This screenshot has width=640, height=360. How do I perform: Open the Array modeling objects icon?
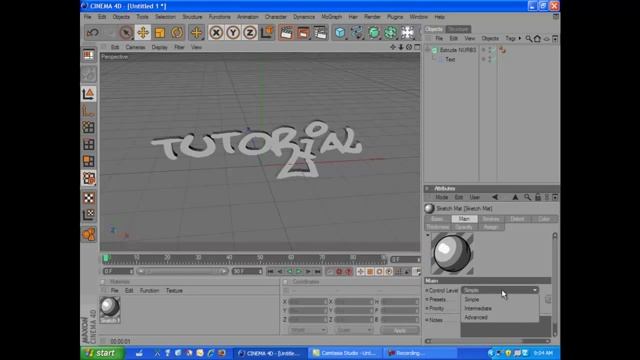coord(391,33)
